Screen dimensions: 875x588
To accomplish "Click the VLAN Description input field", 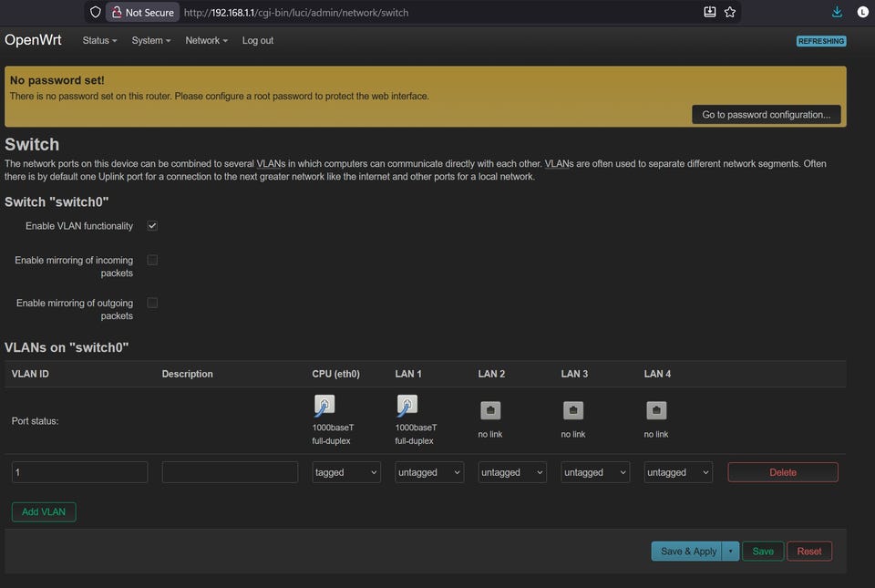I will click(x=230, y=472).
